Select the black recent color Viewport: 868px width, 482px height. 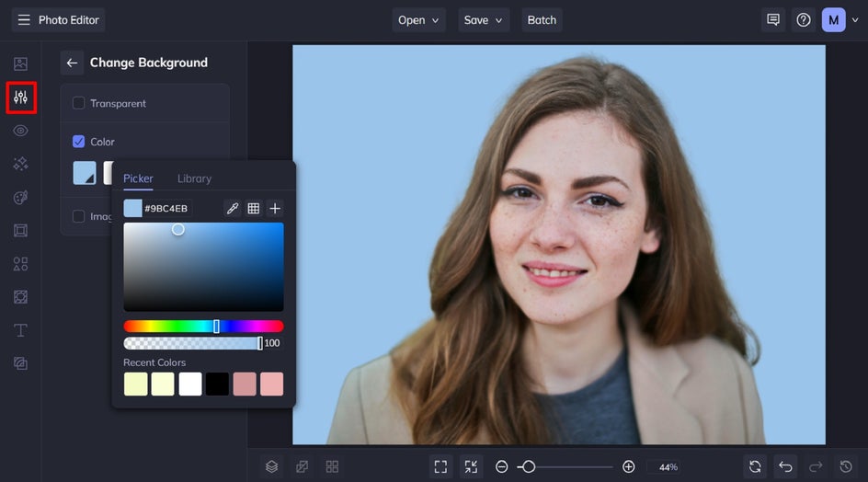[217, 384]
